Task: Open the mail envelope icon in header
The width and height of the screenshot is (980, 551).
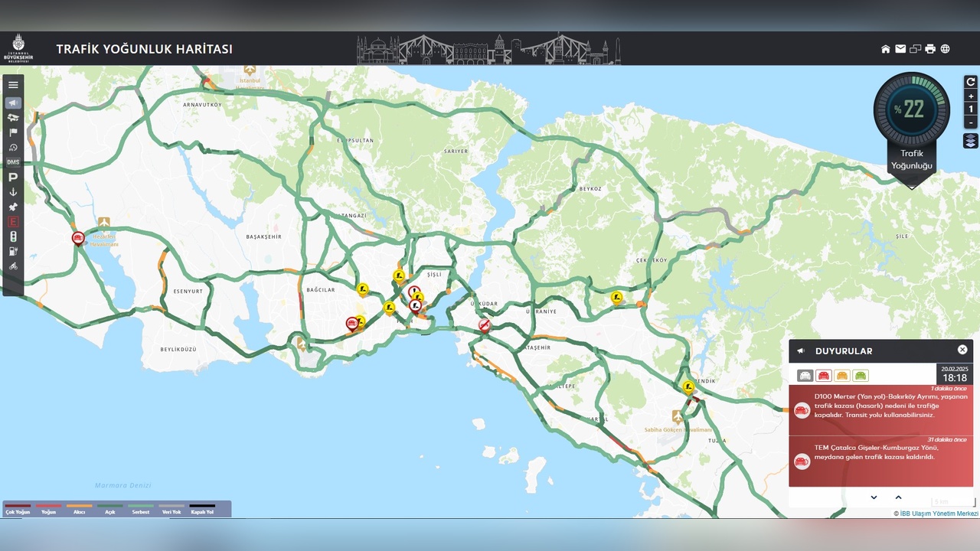Action: [900, 49]
